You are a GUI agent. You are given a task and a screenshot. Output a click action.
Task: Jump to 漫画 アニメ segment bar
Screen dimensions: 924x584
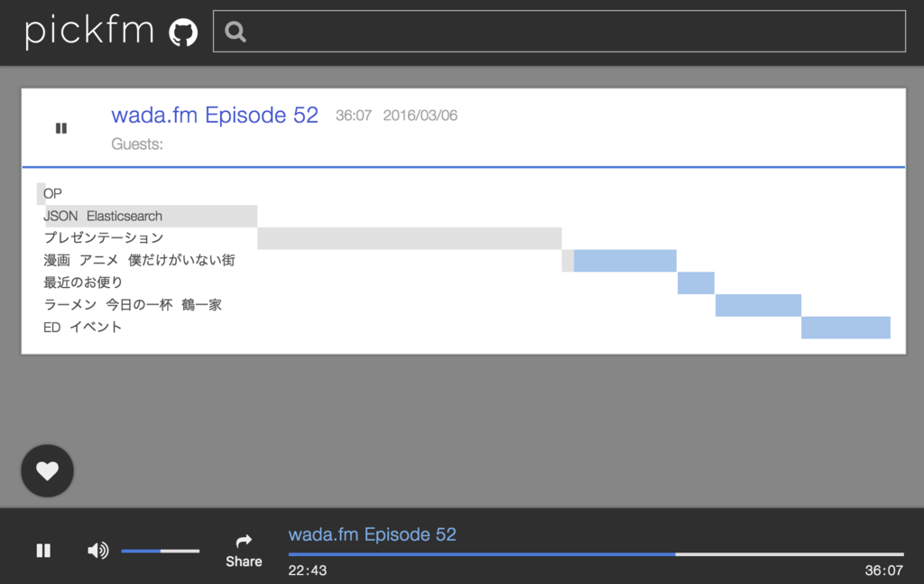pos(619,261)
